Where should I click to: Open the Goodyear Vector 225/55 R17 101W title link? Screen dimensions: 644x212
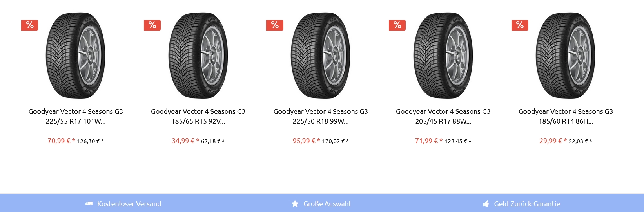pyautogui.click(x=76, y=116)
